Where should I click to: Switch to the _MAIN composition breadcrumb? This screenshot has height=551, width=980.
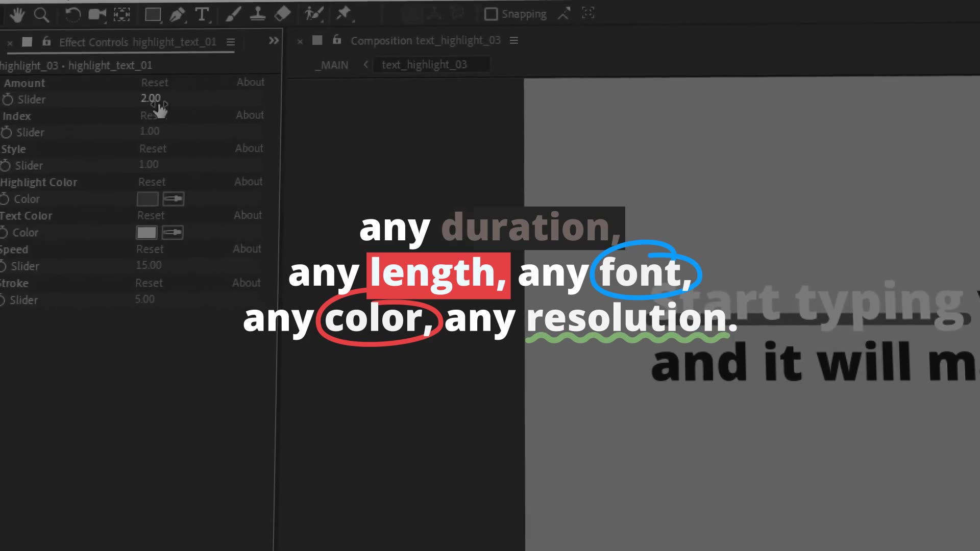click(332, 65)
